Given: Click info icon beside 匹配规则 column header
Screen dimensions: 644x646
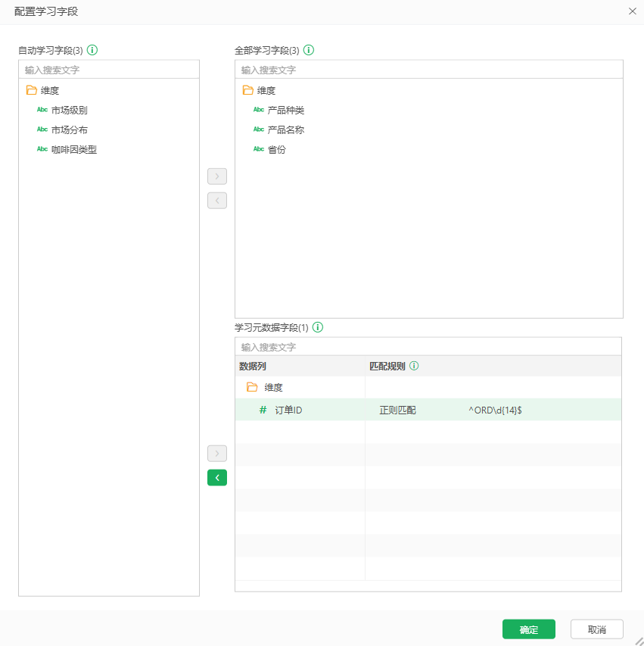Looking at the screenshot, I should point(414,367).
